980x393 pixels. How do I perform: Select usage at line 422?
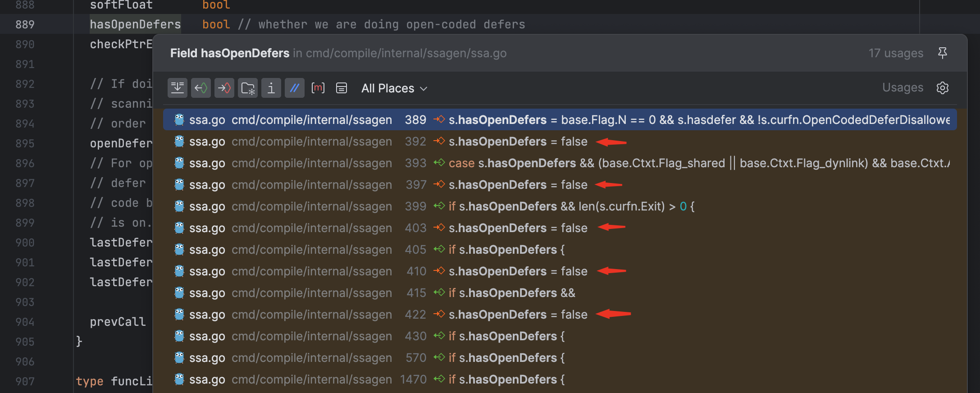(560, 315)
